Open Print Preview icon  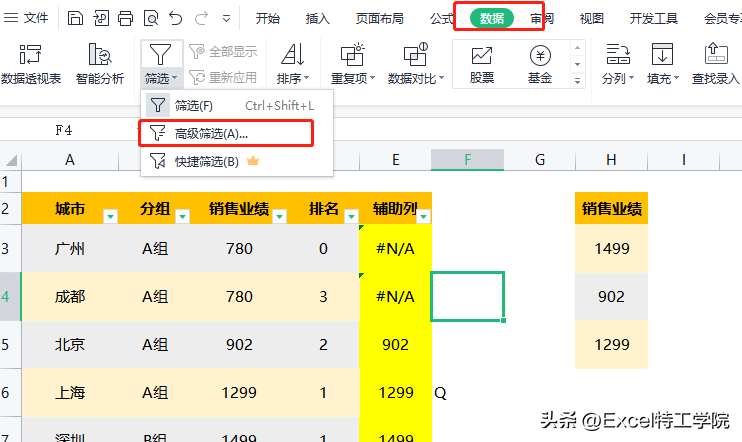click(x=151, y=18)
